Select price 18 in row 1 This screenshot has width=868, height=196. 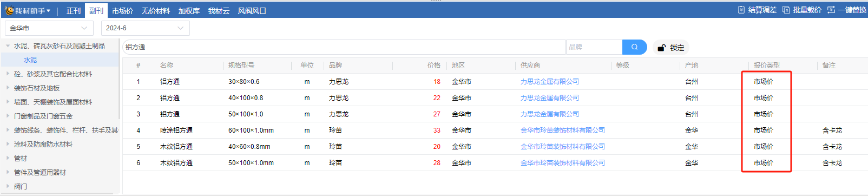tap(437, 82)
